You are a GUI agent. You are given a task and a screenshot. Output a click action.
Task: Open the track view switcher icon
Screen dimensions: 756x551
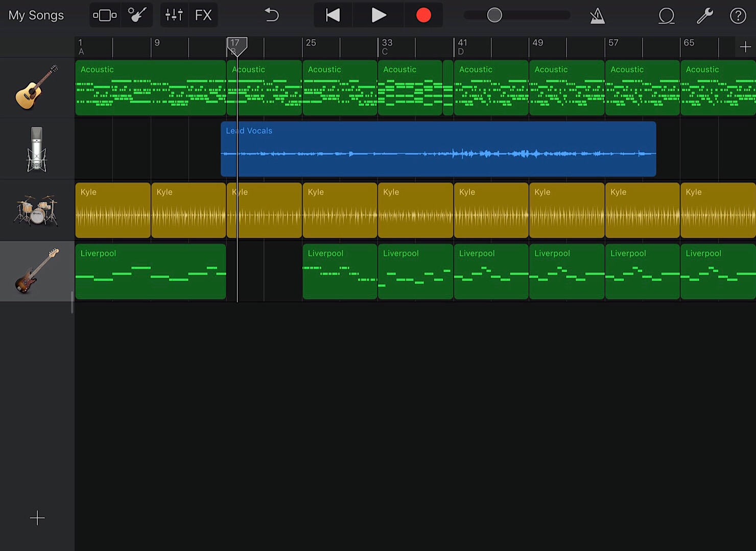pos(105,15)
